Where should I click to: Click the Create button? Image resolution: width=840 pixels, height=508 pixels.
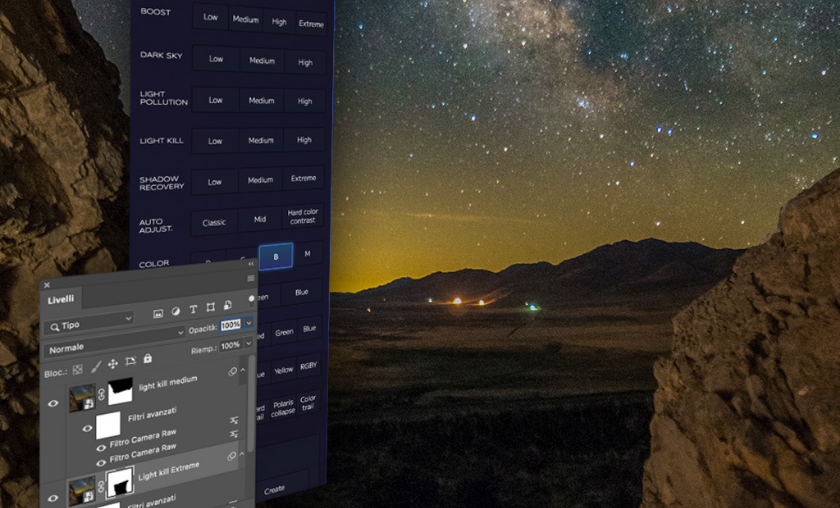[274, 489]
